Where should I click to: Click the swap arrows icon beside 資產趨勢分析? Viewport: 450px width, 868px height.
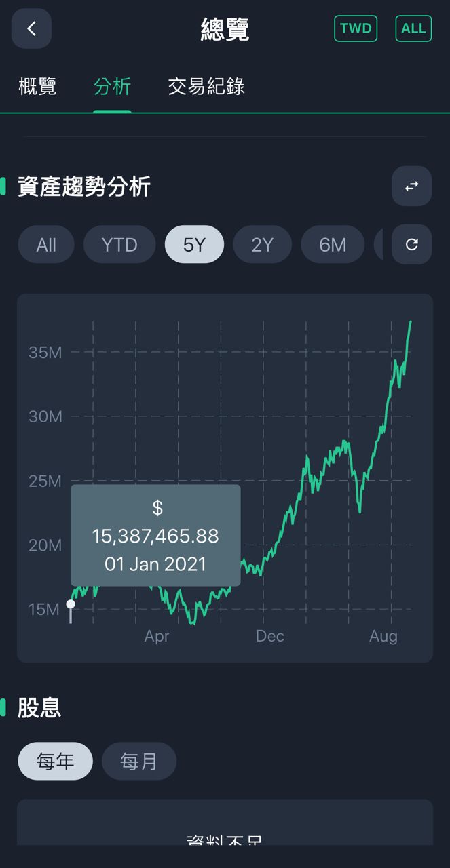click(411, 186)
